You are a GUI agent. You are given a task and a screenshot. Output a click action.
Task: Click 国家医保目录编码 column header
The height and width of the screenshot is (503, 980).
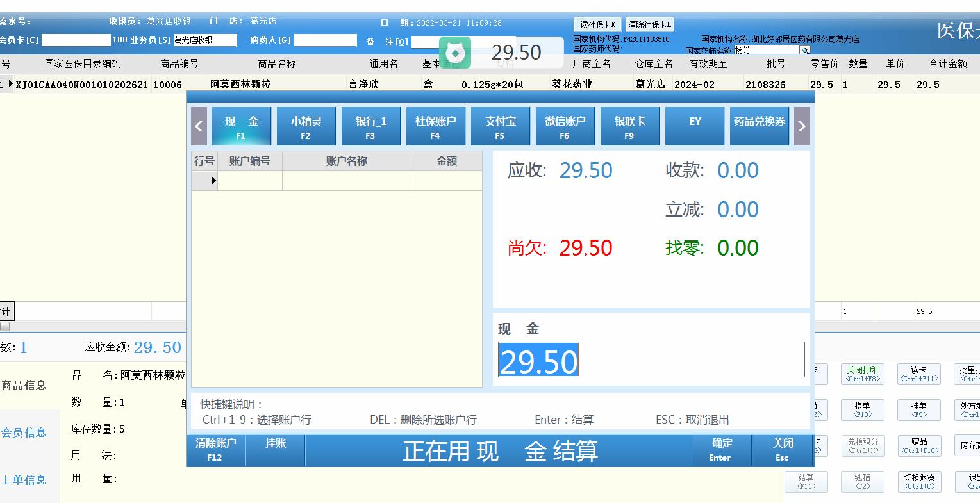click(83, 64)
